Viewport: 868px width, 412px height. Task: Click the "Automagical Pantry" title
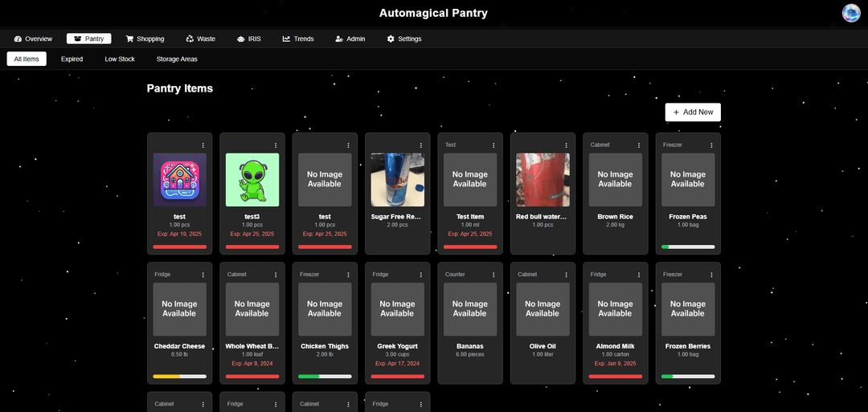(x=433, y=13)
